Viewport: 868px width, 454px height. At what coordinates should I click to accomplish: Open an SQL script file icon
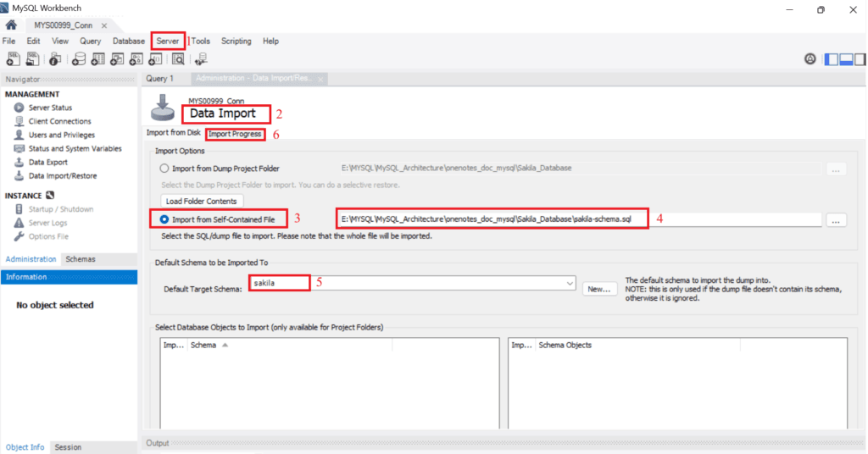pyautogui.click(x=32, y=59)
